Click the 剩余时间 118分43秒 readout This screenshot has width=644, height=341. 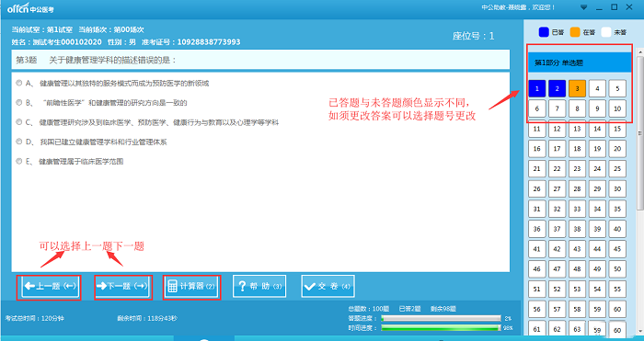(147, 318)
